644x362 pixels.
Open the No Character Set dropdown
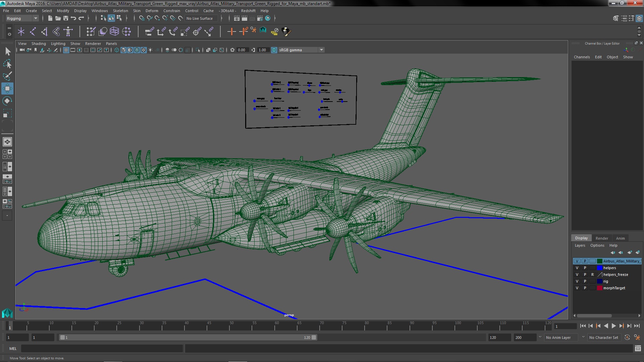coord(604,338)
